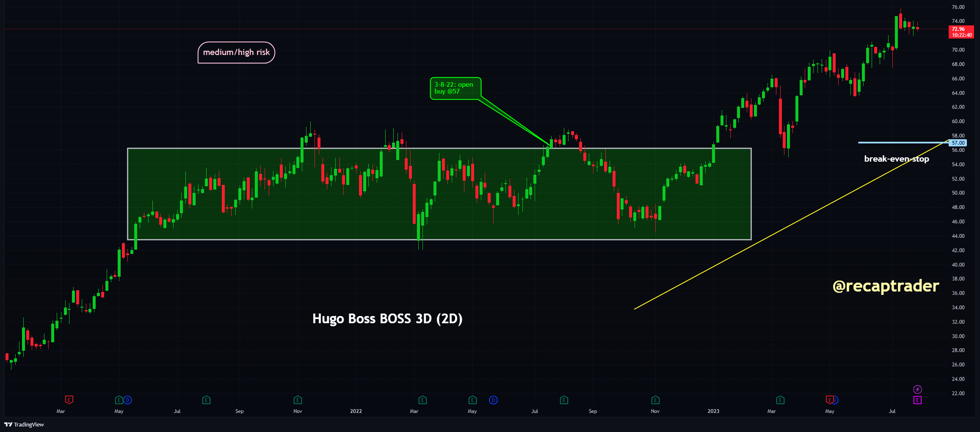
Task: Click the green earnings marker at Mar 2022
Action: [x=422, y=400]
